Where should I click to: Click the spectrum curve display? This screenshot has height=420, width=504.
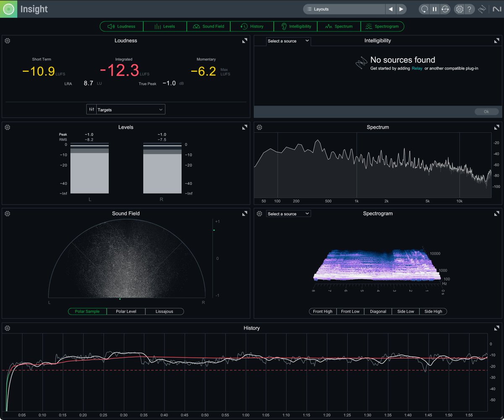point(373,165)
